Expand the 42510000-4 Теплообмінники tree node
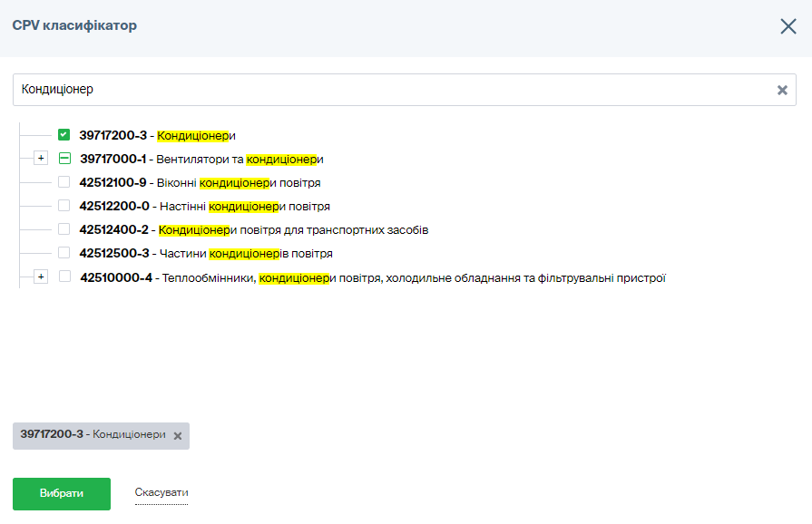The image size is (812, 524). pyautogui.click(x=40, y=277)
